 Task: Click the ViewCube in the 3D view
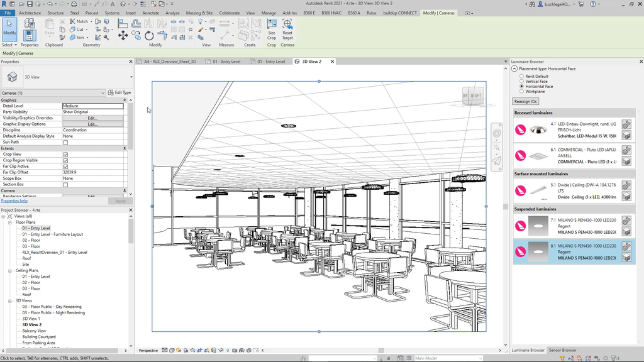coord(473,96)
